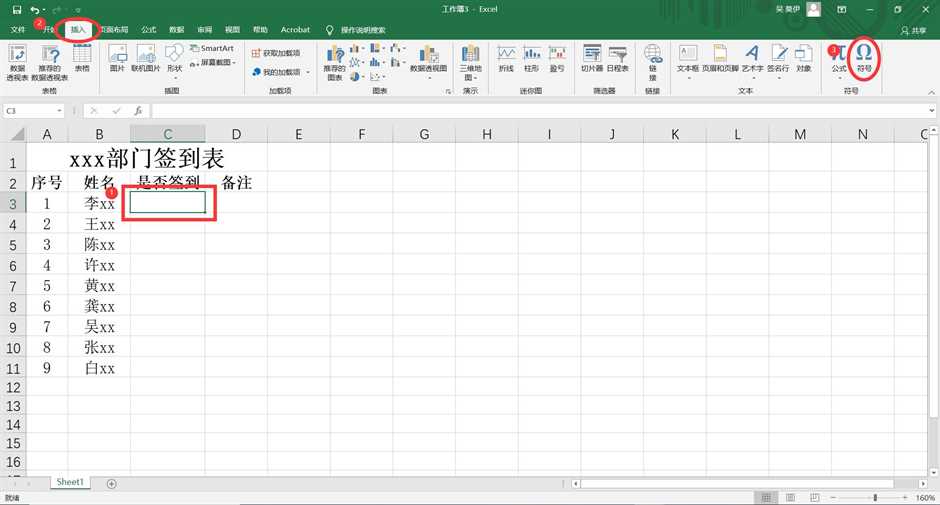Open 推荐的图表 (Recommended Charts)
Screen dimensions: 940x505
click(x=335, y=62)
